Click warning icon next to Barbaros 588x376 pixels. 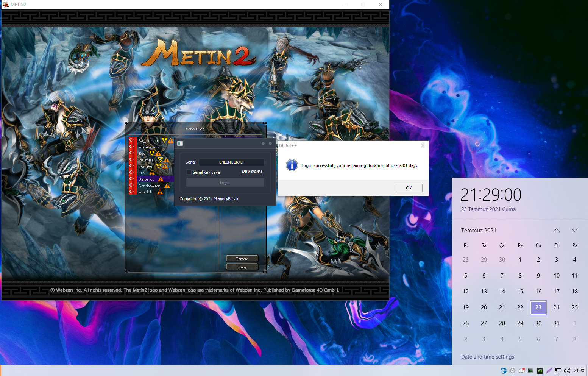pyautogui.click(x=161, y=179)
